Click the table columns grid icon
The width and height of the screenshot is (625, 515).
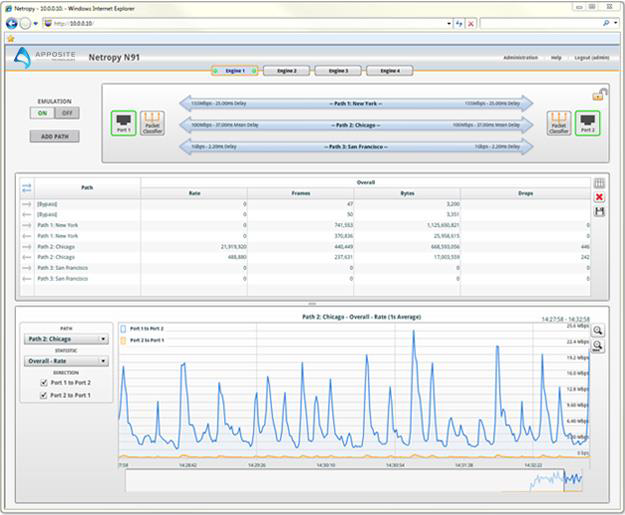pyautogui.click(x=599, y=184)
